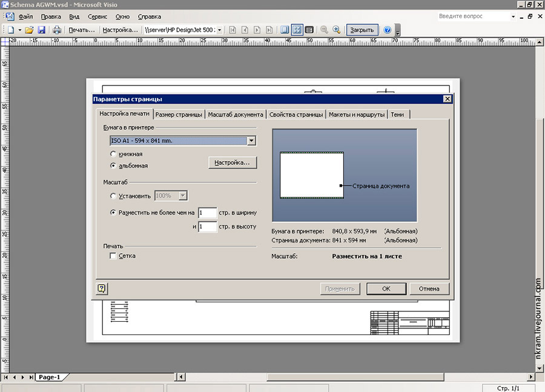Image resolution: width=545 pixels, height=392 pixels.
Task: Select the Page-1 sheet tab
Action: click(x=49, y=377)
